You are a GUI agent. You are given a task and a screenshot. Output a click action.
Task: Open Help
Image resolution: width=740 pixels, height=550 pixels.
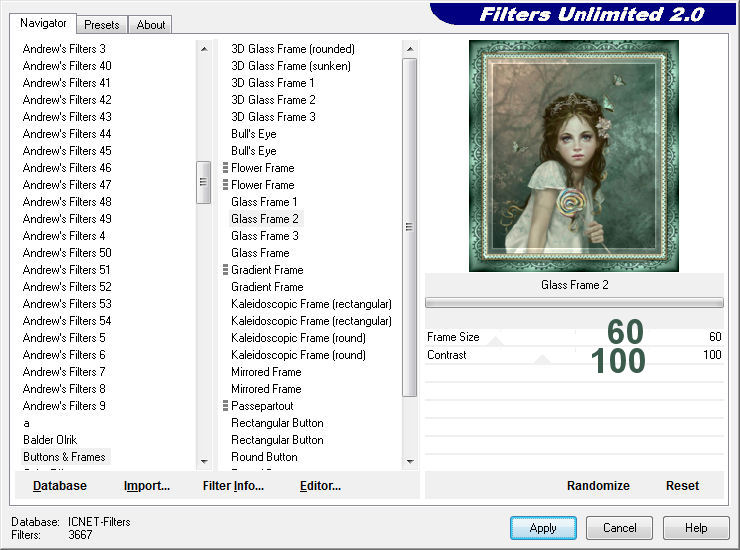(696, 528)
